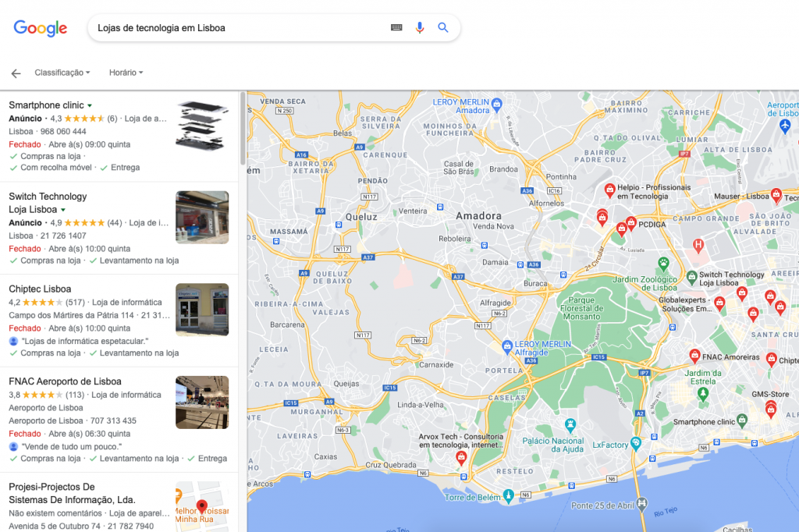799x532 pixels.
Task: Click Ponte 25 de Abril marker
Action: [x=642, y=503]
